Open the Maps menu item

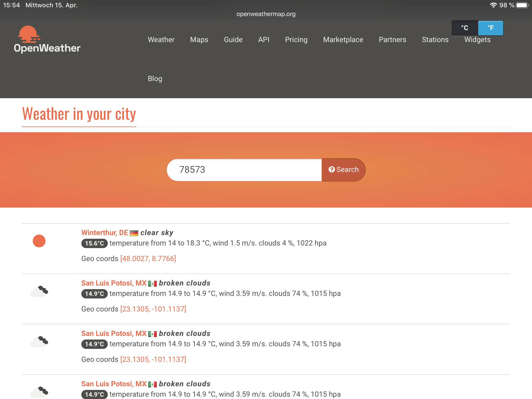[x=199, y=40]
